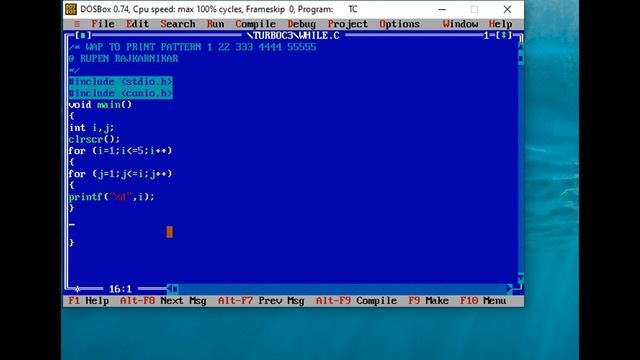The image size is (640, 360).
Task: Open the Run menu
Action: click(216, 24)
